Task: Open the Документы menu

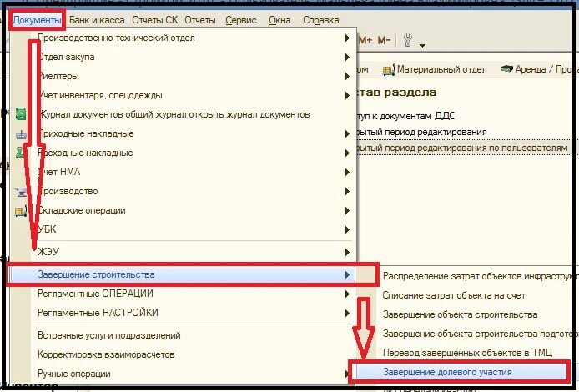Action: 37,20
